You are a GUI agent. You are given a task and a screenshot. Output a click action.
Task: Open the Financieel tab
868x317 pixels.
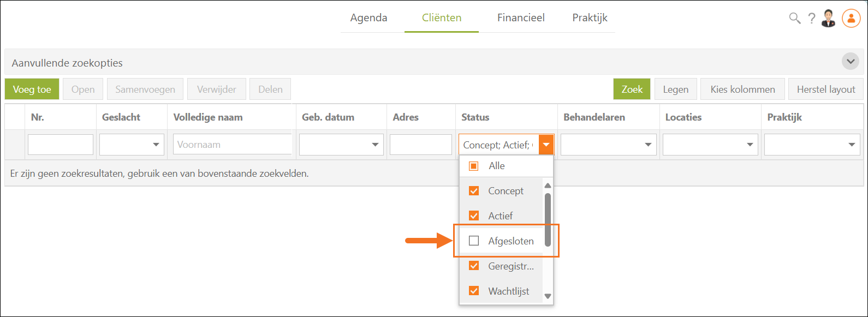tap(521, 17)
